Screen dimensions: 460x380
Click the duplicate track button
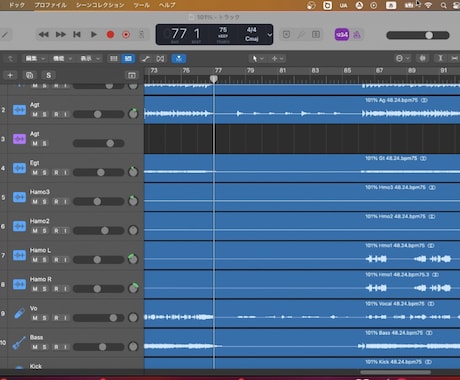pyautogui.click(x=29, y=75)
